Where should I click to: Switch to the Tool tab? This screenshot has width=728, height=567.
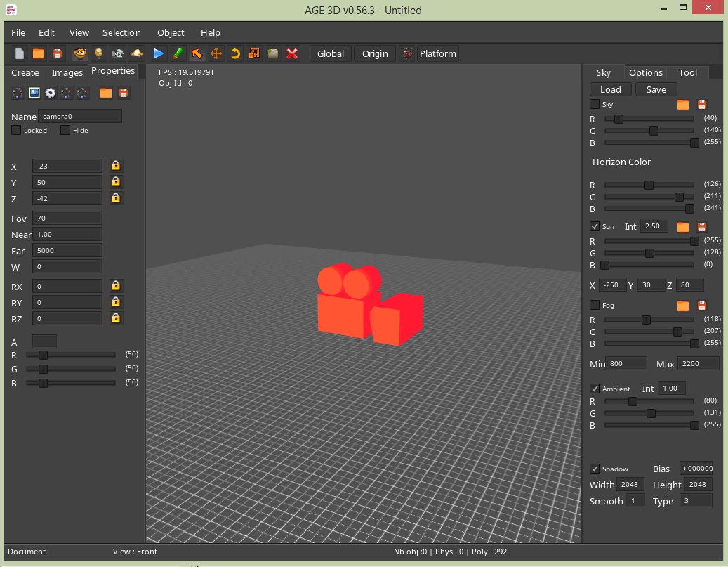coord(687,72)
